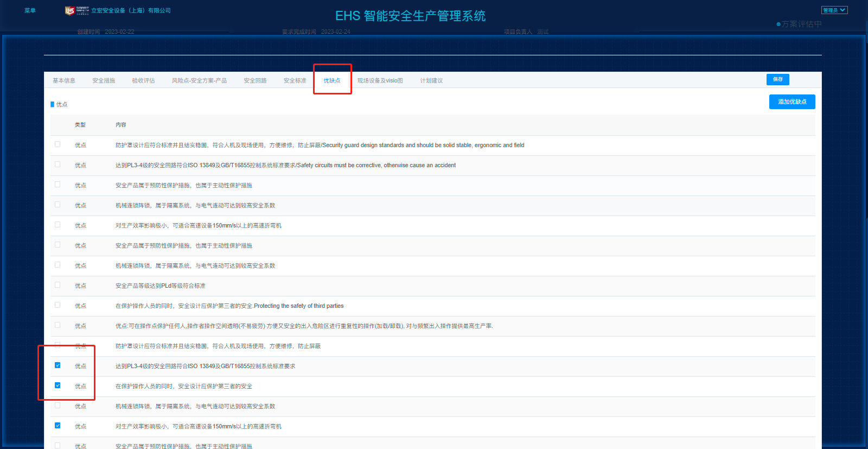Click the content ending with ergonomic and field
The image size is (868, 449).
click(x=320, y=145)
